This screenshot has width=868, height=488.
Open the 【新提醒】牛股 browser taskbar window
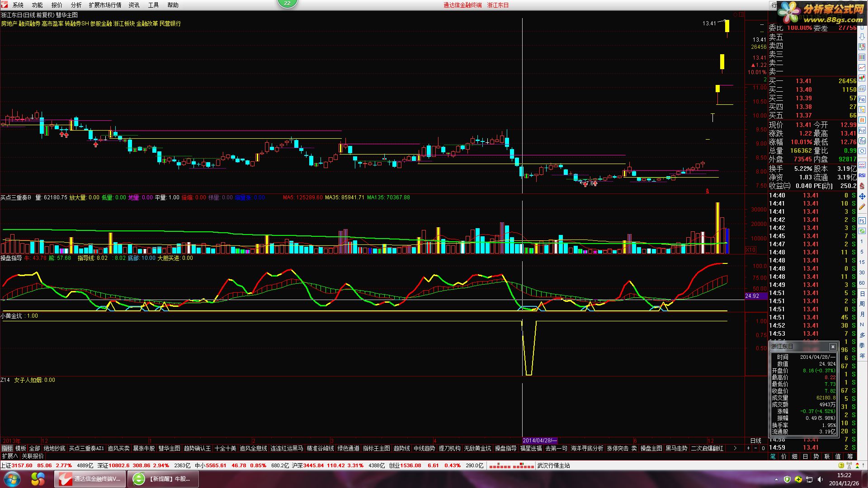163,479
